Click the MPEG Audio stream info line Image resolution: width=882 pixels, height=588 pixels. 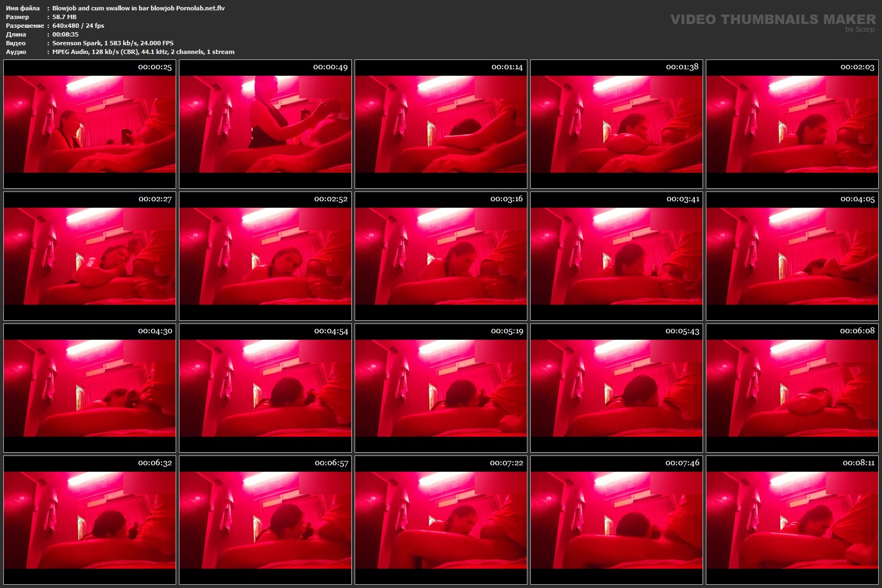pos(143,52)
